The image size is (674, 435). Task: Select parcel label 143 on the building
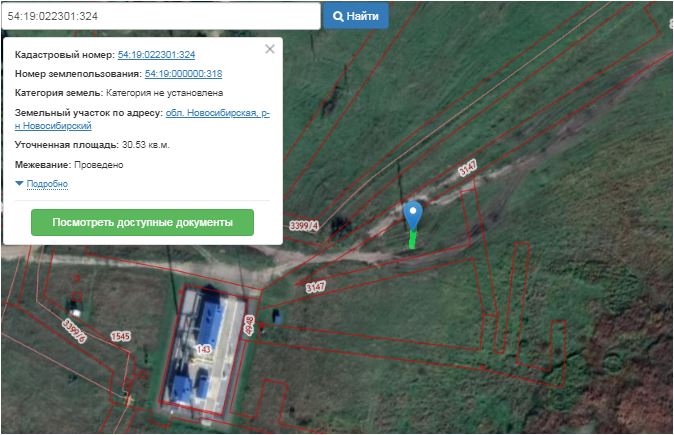click(x=204, y=349)
